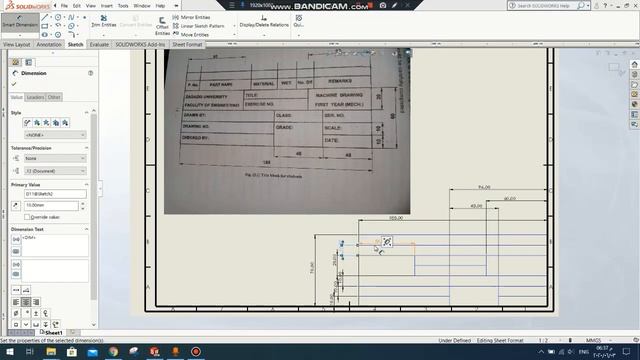Open the File menu

click(64, 6)
